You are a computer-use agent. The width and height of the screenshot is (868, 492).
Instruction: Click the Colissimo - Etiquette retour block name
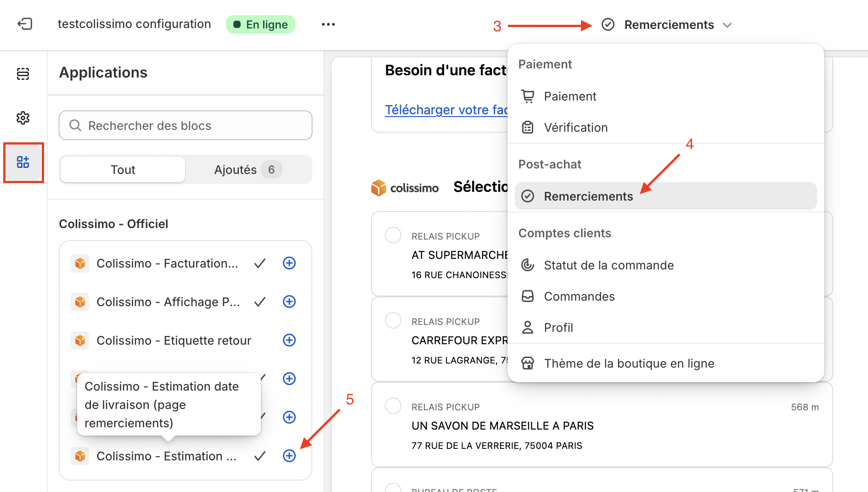point(174,341)
